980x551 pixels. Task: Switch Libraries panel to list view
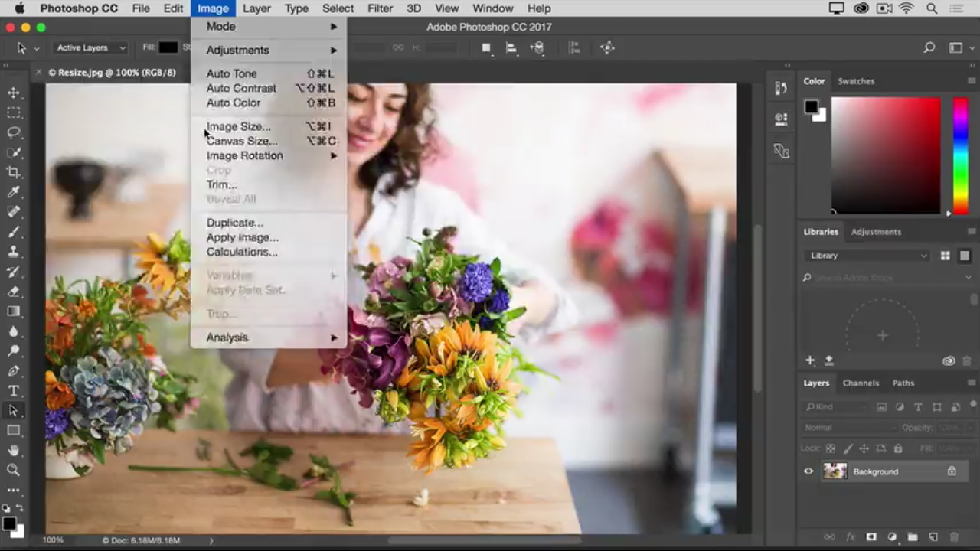point(965,256)
